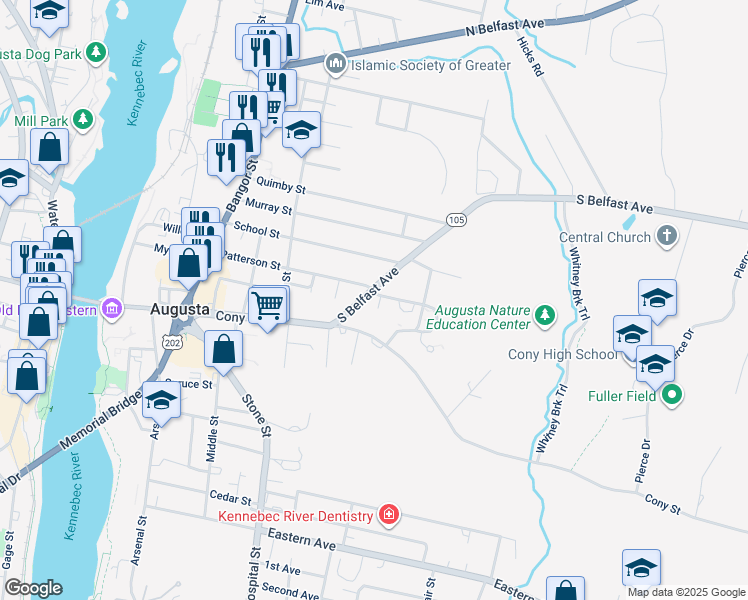Viewport: 748px width, 600px height.
Task: Select the Kennebec River Dentistry medical pin
Action: 389,514
